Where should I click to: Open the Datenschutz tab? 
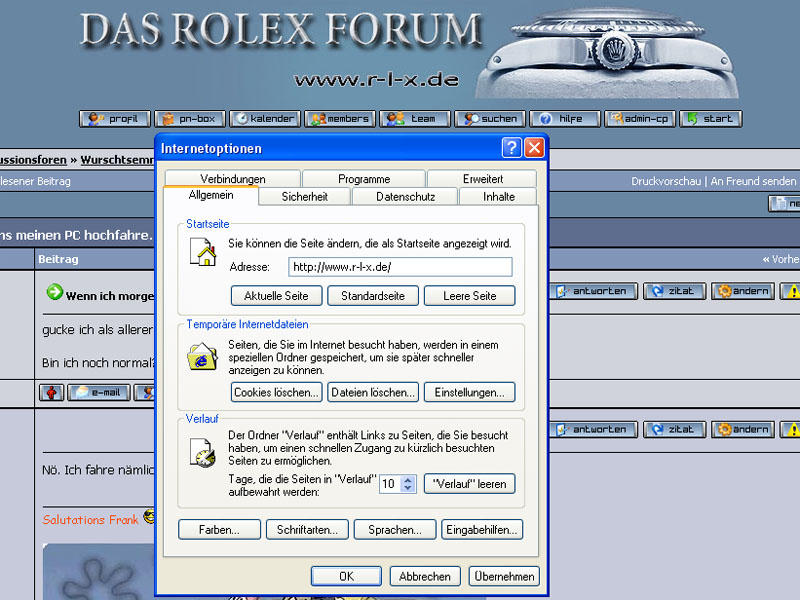pyautogui.click(x=405, y=196)
